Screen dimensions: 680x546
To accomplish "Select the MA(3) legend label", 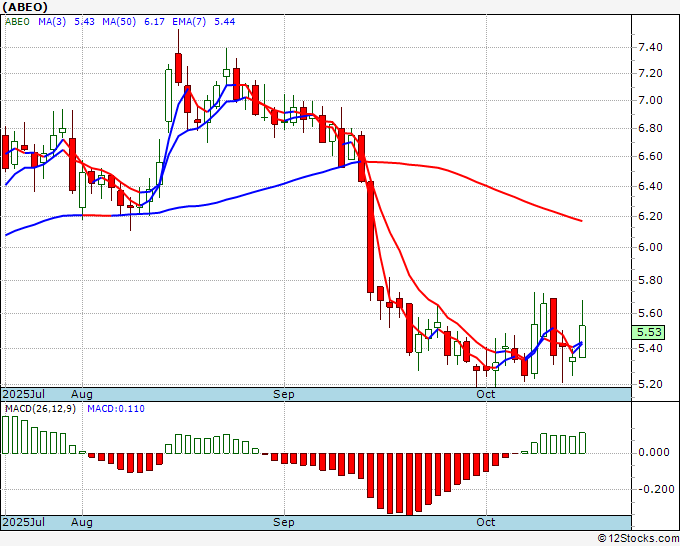I will pos(52,22).
